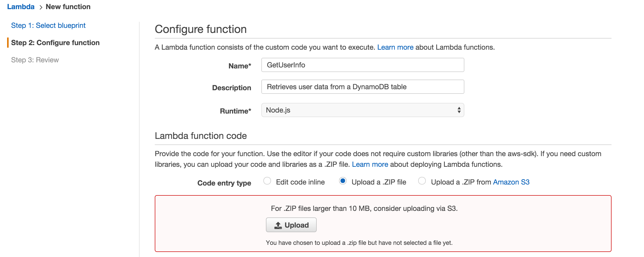
Task: Click the upload arrow icon inside Upload button
Action: (278, 225)
